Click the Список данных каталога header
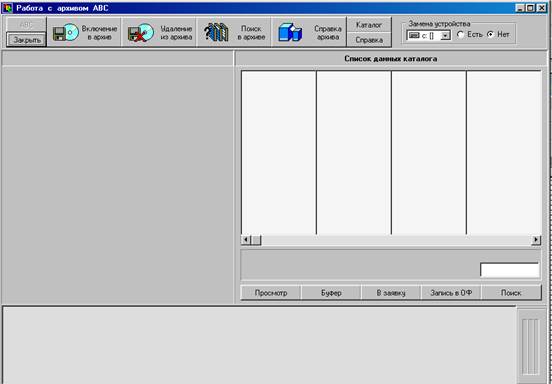 point(391,59)
